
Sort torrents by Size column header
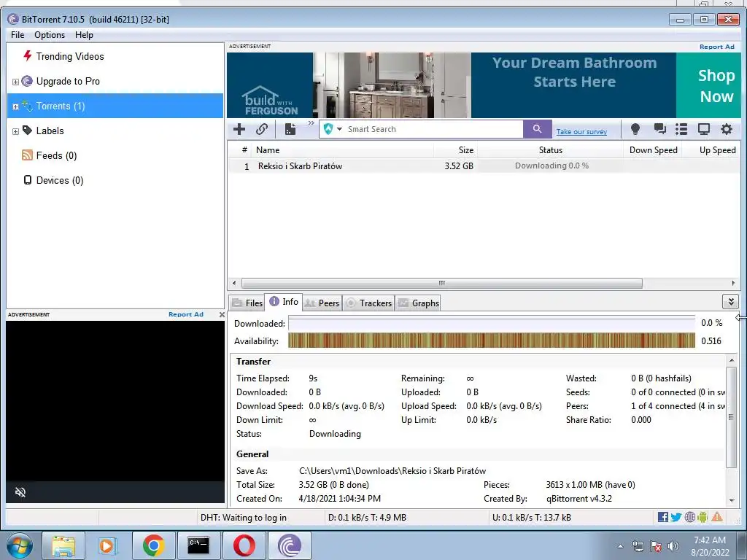coord(455,150)
